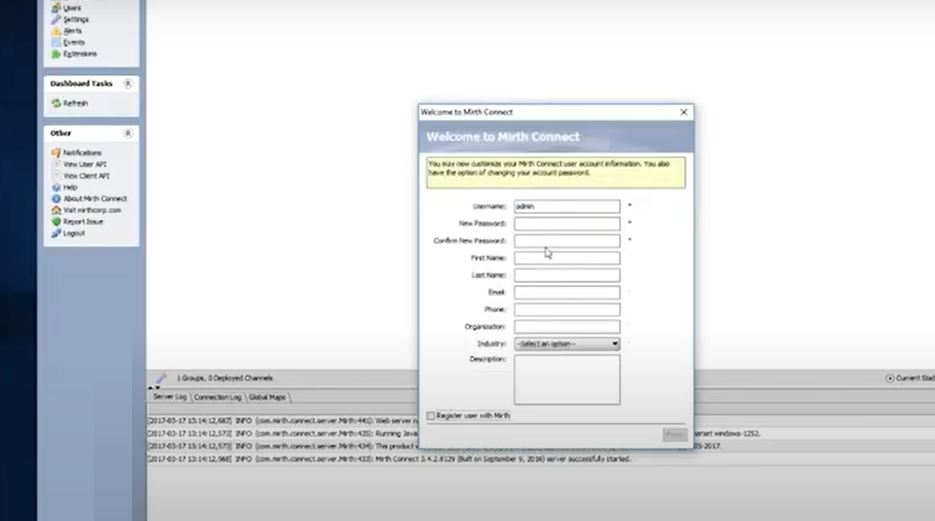Click the Finish button in the dialog
This screenshot has height=521, width=935.
coord(675,435)
